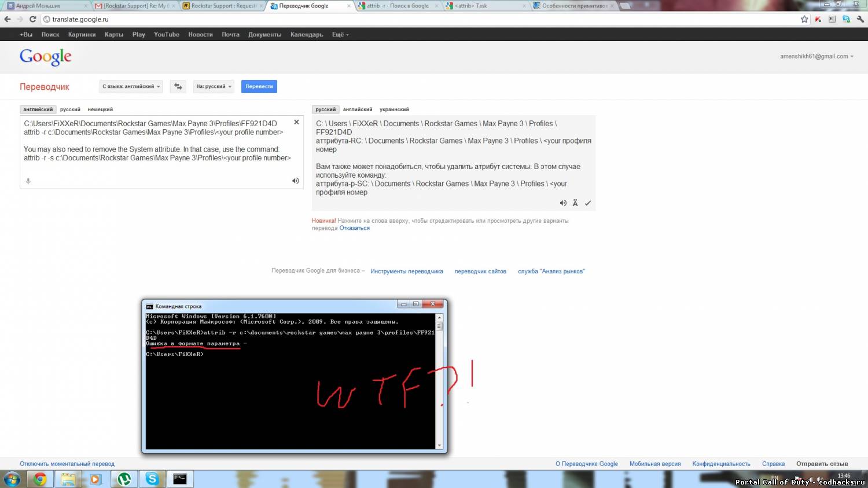868x488 pixels.
Task: Open 'Мобильная версия' footer link
Action: click(655, 464)
